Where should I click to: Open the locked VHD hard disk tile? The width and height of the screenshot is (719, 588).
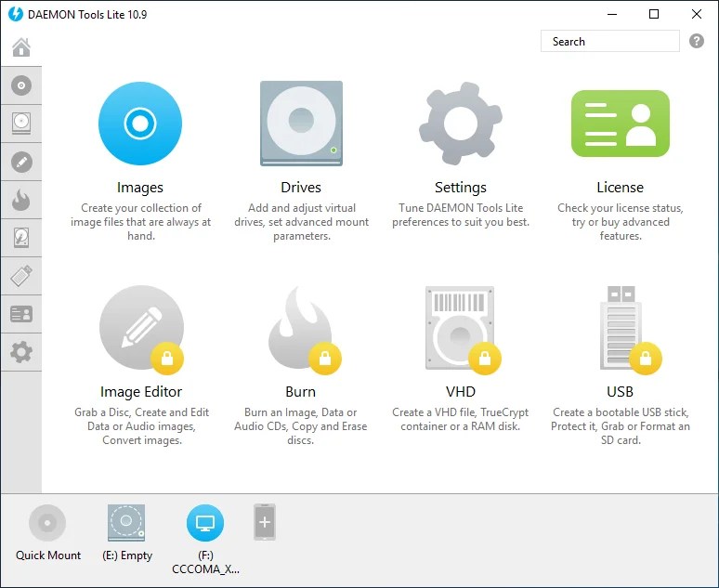point(462,330)
